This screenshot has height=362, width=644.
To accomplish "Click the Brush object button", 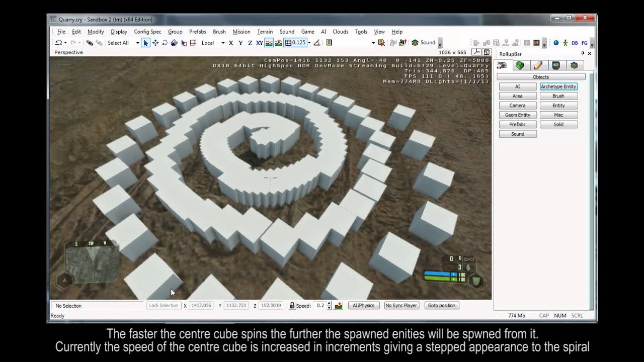I will (x=558, y=96).
